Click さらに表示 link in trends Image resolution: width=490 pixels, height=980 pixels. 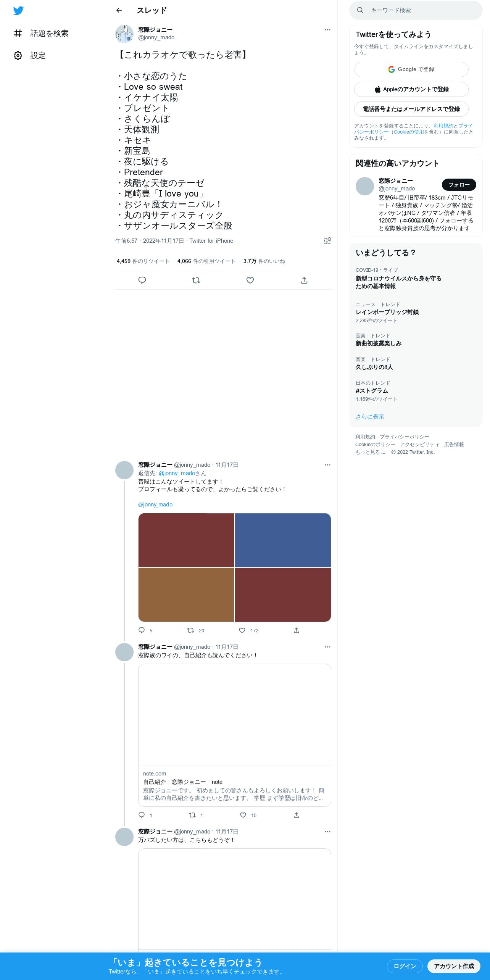pyautogui.click(x=370, y=417)
